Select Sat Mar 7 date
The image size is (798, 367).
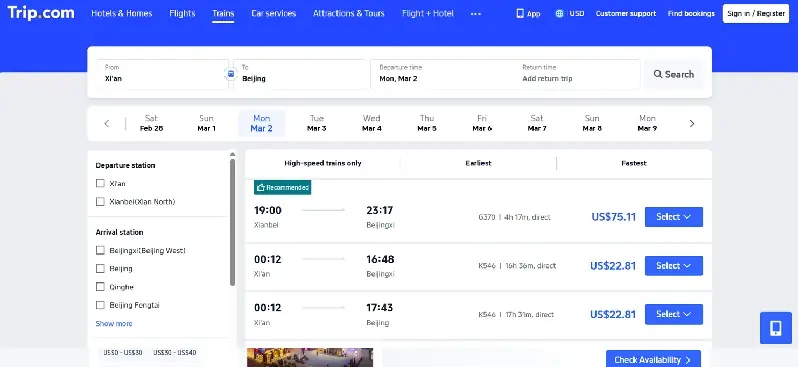tap(537, 123)
